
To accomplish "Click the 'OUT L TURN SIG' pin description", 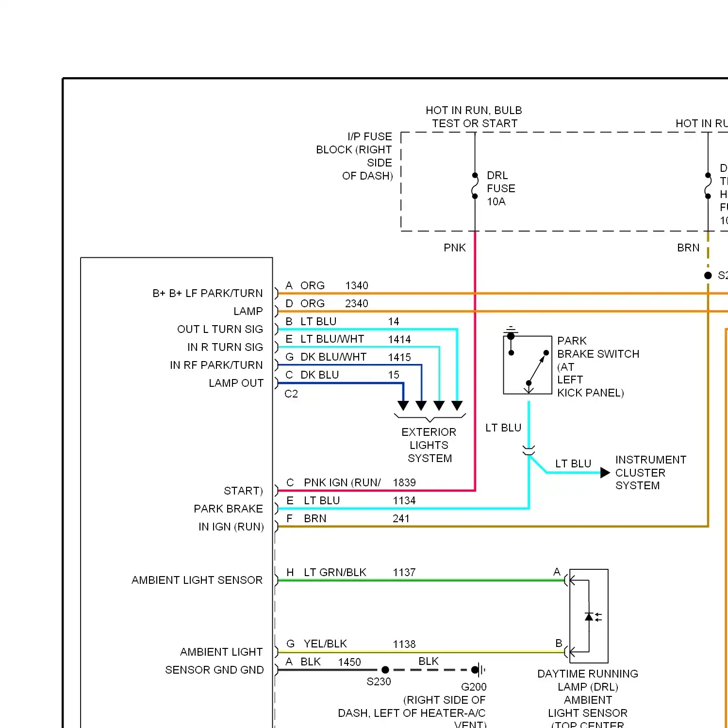I will [220, 329].
